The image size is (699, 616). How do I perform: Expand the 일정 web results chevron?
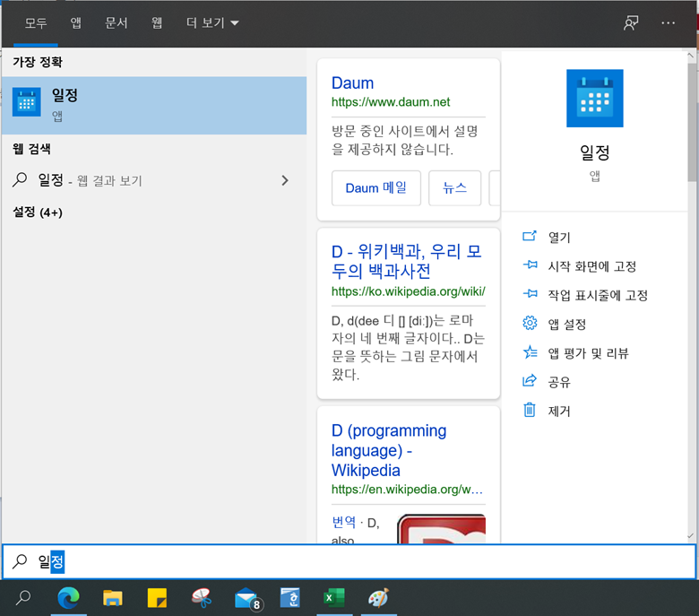(x=285, y=180)
